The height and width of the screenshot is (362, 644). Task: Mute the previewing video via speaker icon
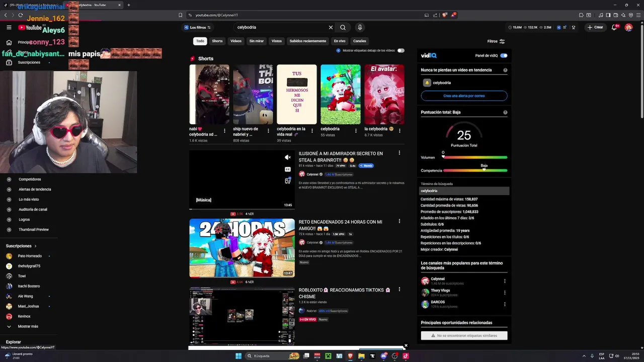[x=288, y=157]
